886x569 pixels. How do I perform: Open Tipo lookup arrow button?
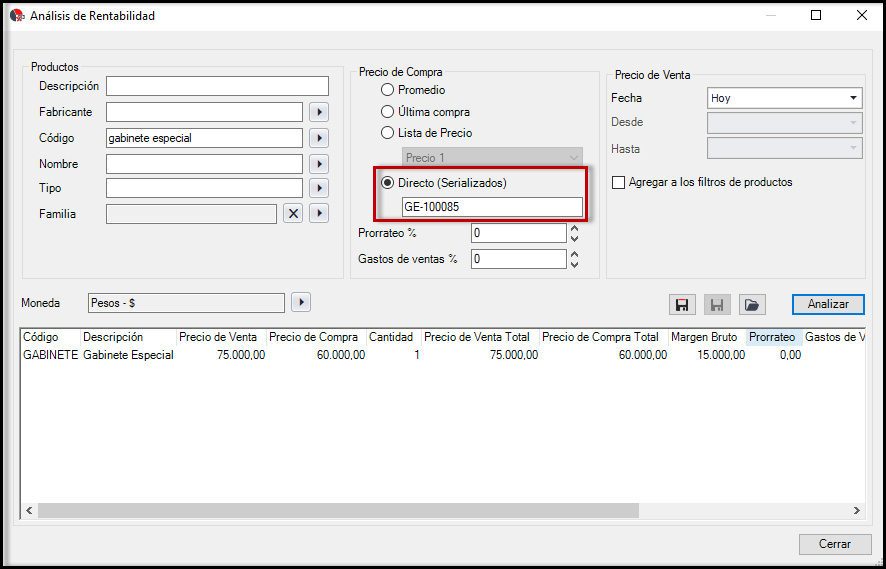[319, 188]
